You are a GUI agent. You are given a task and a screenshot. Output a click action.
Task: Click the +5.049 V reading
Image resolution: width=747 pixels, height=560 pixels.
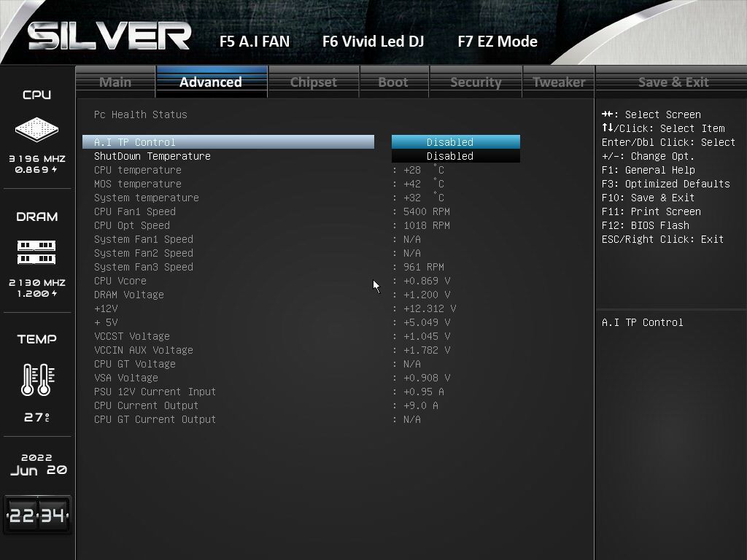point(427,322)
